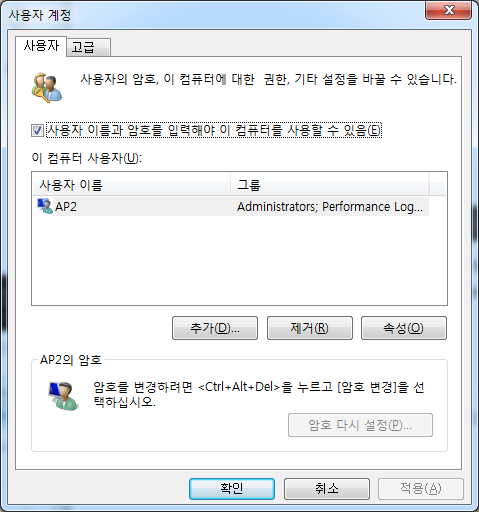
Task: Click the Administrators; Performance Log... group cell
Action: point(330,207)
